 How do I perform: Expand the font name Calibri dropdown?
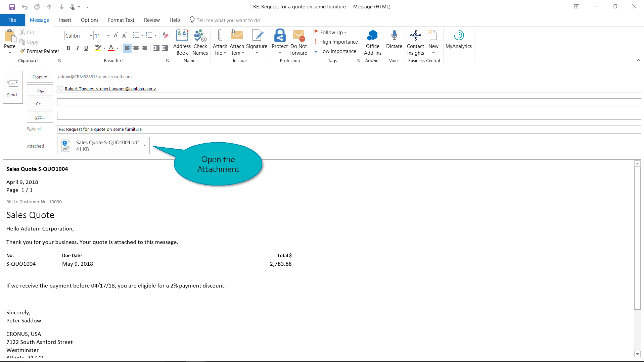(x=91, y=36)
